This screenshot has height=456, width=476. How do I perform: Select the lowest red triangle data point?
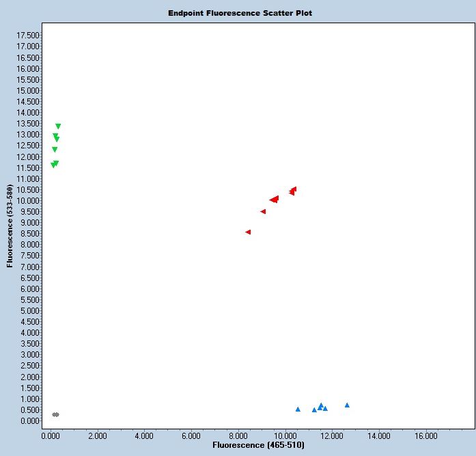point(248,232)
